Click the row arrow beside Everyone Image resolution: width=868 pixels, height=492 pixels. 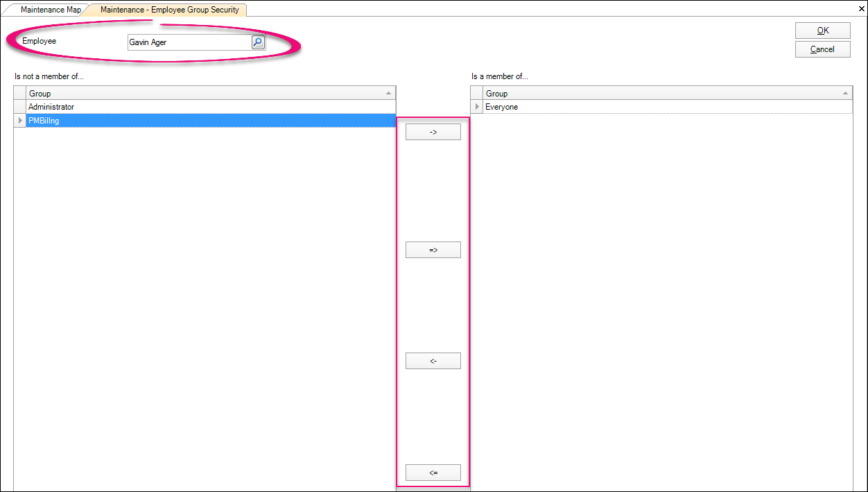(477, 107)
